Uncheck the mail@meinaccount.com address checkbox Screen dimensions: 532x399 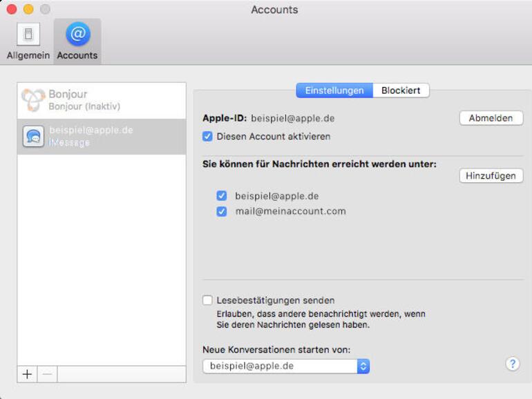pyautogui.click(x=222, y=211)
